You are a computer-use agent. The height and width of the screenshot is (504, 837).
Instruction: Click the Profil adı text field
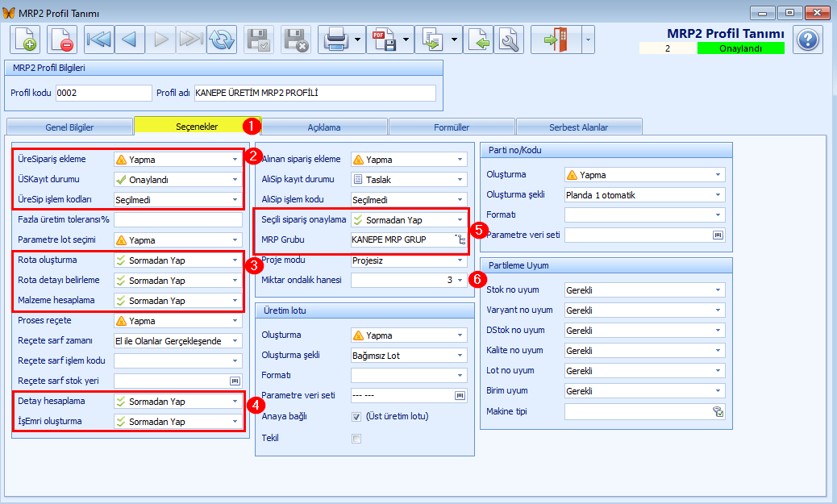(x=315, y=93)
